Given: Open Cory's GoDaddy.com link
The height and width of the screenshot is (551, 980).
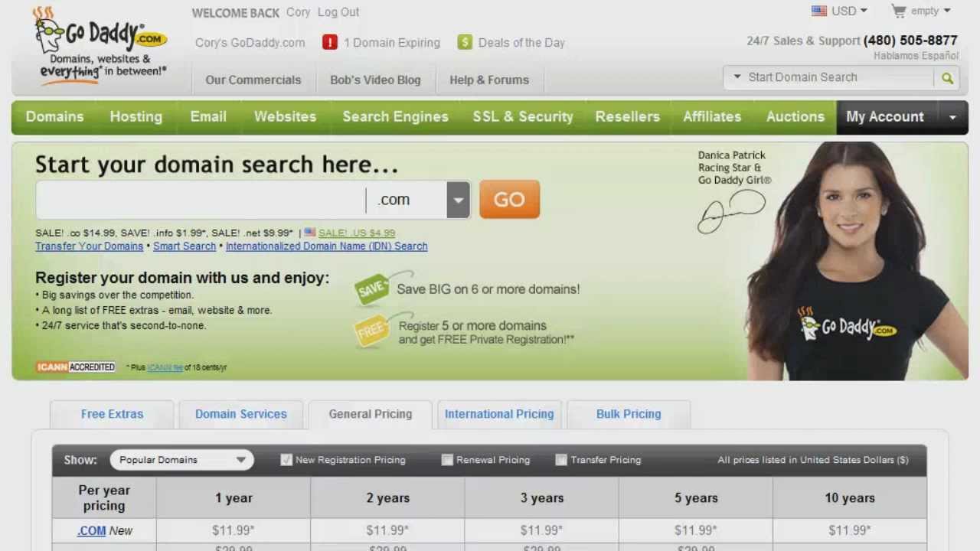Looking at the screenshot, I should (250, 43).
